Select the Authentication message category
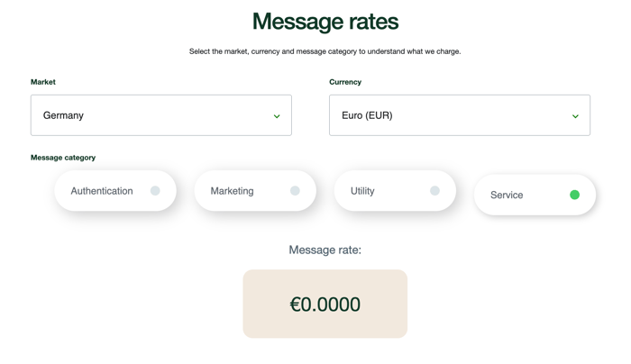Screen dimensions: 631x364 click(x=115, y=191)
